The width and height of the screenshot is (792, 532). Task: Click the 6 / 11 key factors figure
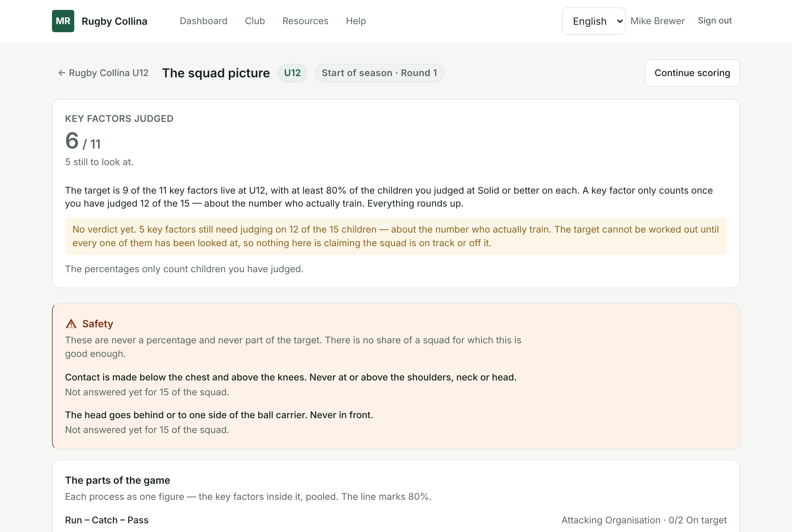tap(83, 141)
